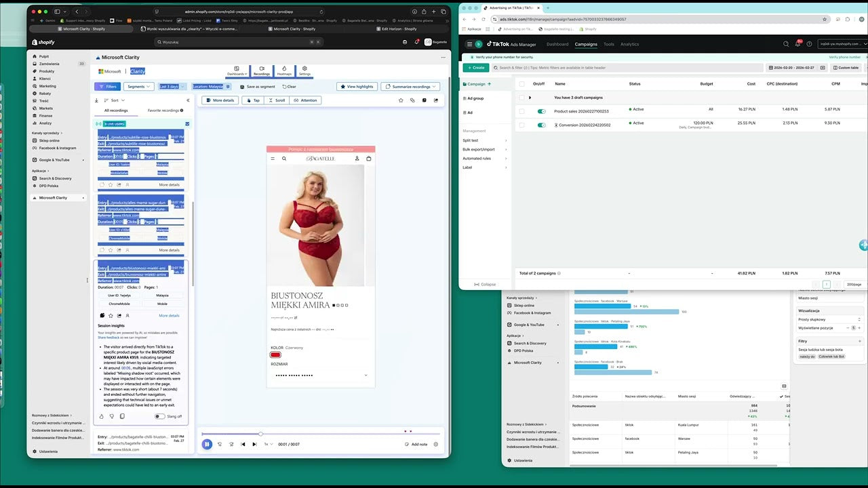Click the Attention heatmap mode button
868x488 pixels.
pos(305,100)
